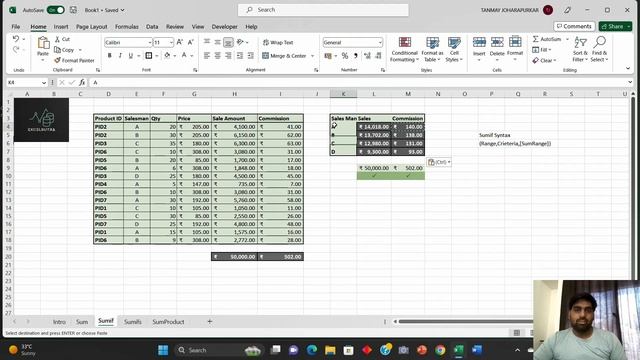Click Merge & Center
Viewport: 640px width, 360px height.
(284, 56)
